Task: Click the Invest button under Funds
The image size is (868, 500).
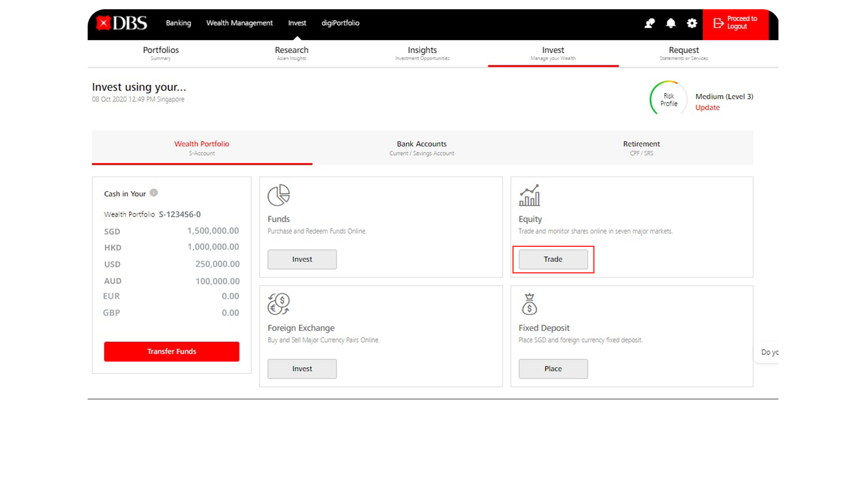Action: pos(302,259)
